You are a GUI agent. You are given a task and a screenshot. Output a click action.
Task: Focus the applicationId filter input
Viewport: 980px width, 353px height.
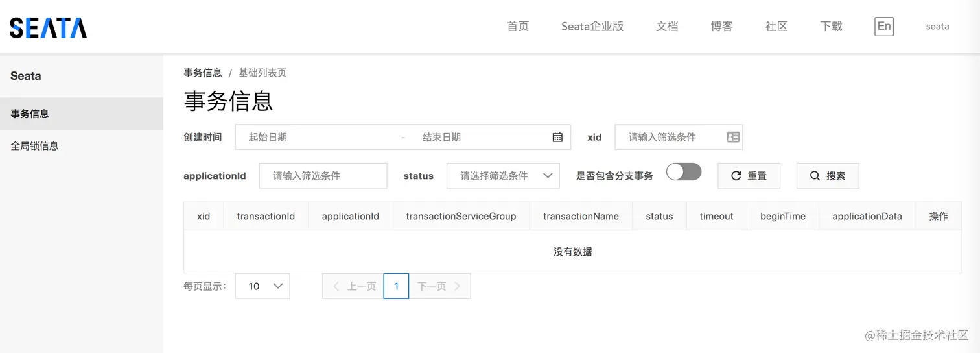pos(323,176)
